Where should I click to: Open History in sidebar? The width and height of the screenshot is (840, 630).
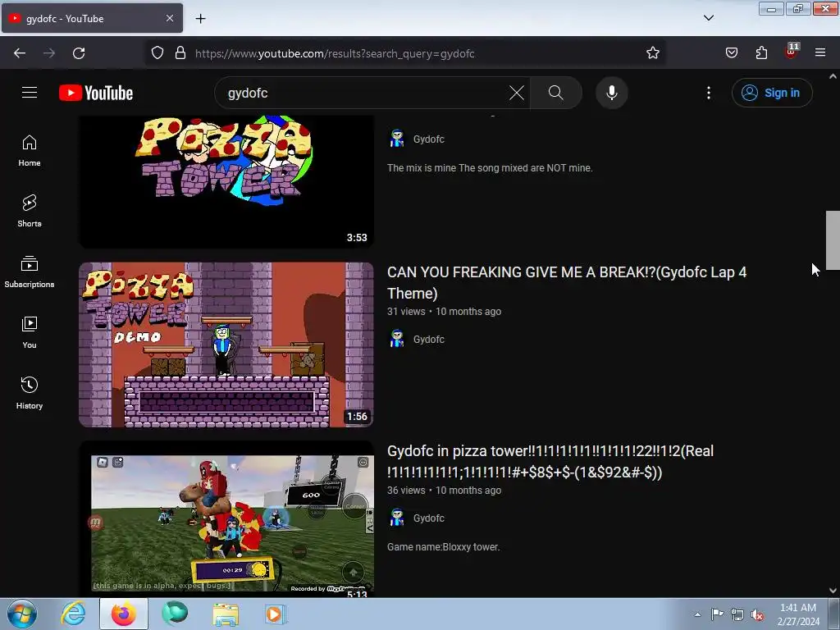[x=30, y=393]
